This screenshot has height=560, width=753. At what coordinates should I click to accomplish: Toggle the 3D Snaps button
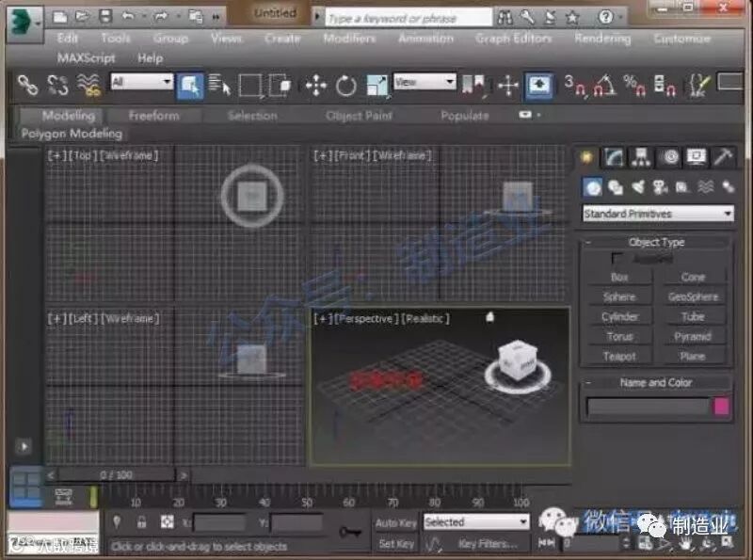click(x=575, y=86)
